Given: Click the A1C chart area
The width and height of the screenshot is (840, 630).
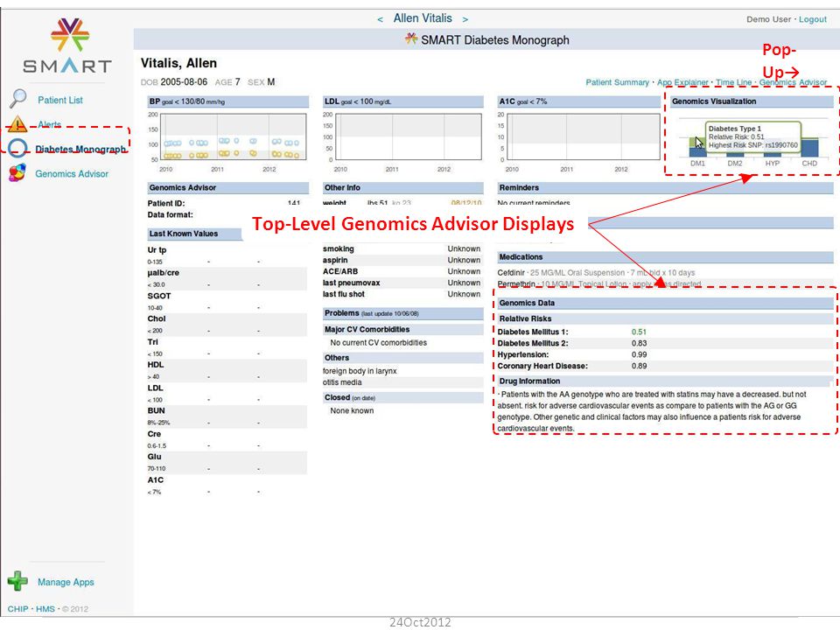Looking at the screenshot, I should tap(584, 136).
